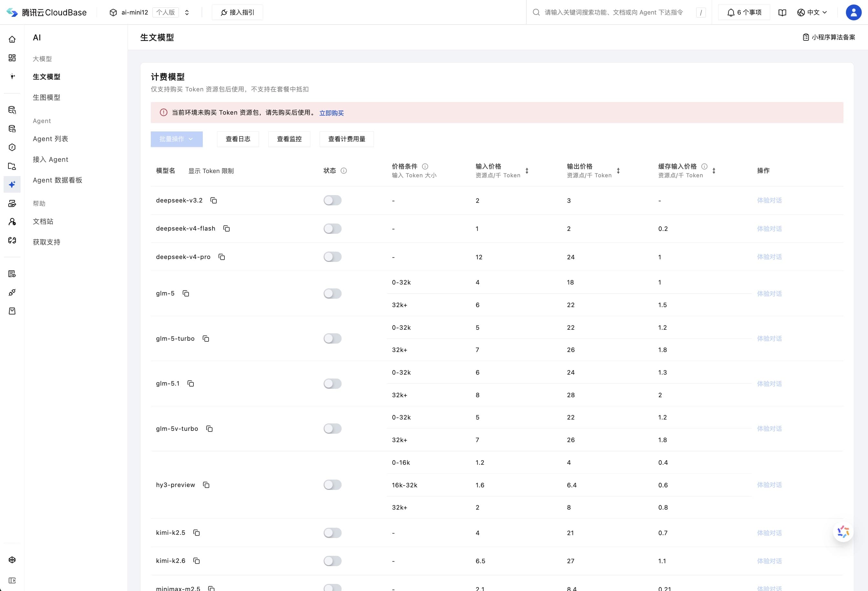Open 接入 Agent in the sidebar

(50, 160)
